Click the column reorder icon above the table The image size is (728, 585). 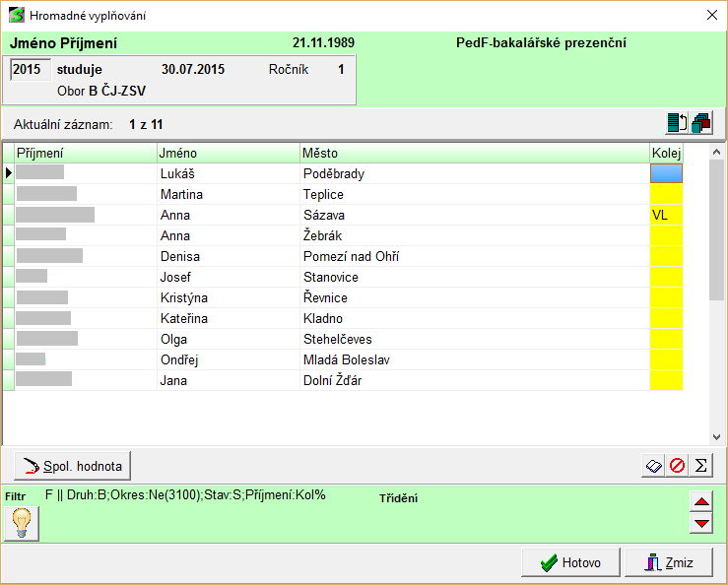tap(677, 123)
